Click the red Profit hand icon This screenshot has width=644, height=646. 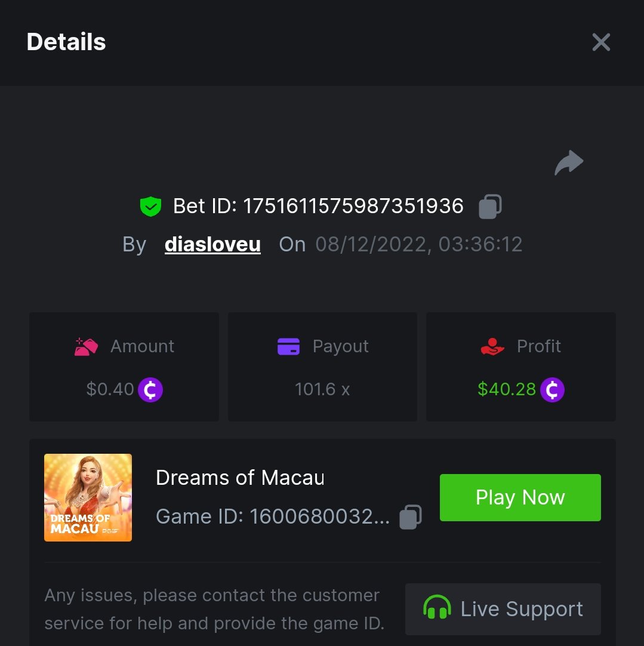(492, 346)
